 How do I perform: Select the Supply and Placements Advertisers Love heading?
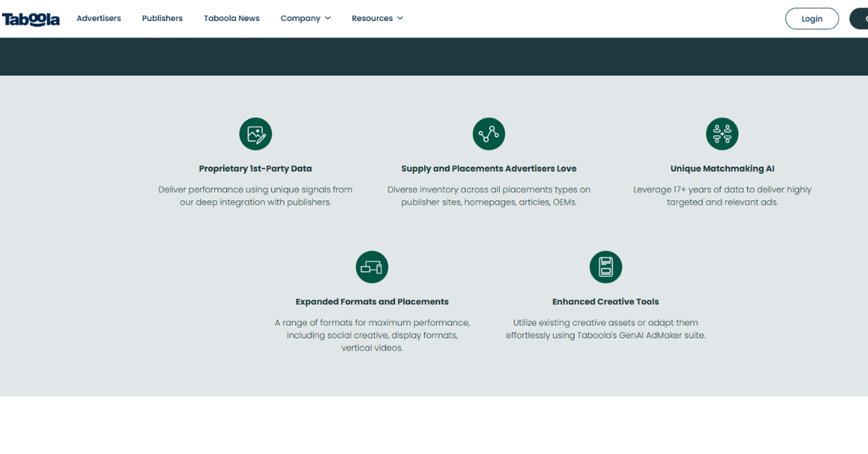[x=489, y=168]
